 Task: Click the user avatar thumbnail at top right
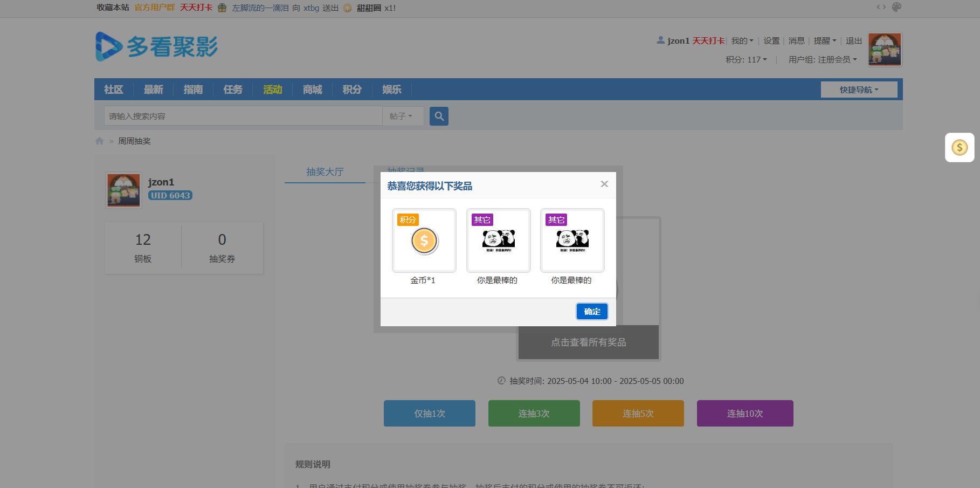pos(885,50)
